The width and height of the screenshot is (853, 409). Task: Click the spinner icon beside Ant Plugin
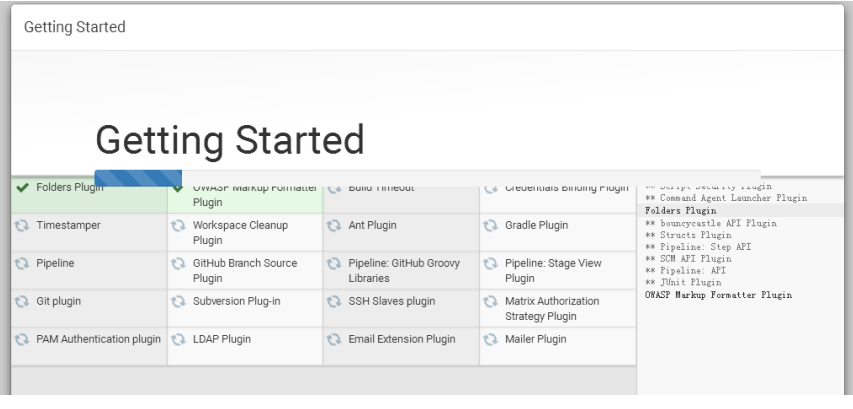point(336,226)
